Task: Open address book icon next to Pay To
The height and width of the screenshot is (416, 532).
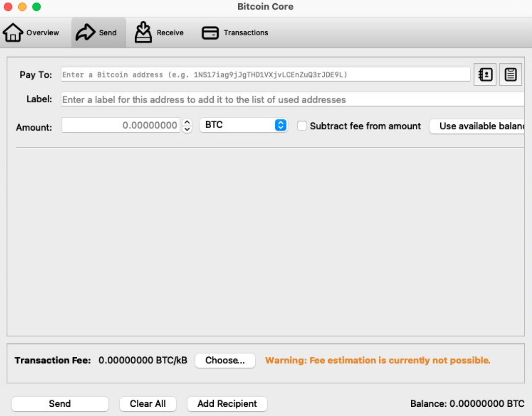Action: 485,75
